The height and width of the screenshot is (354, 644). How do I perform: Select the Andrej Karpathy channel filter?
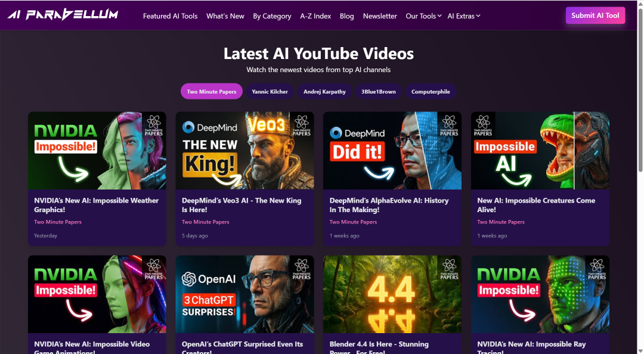point(324,92)
